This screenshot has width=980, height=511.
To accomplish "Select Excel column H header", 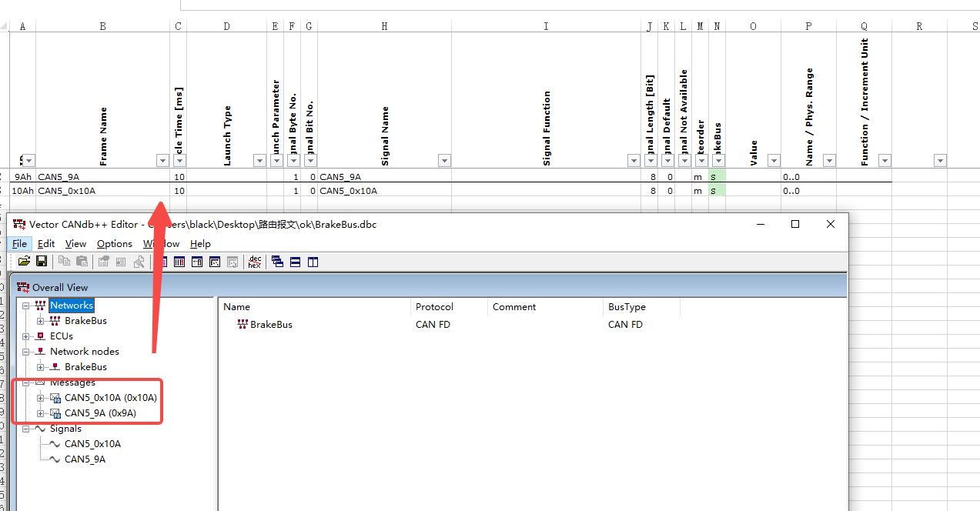I will coord(384,26).
